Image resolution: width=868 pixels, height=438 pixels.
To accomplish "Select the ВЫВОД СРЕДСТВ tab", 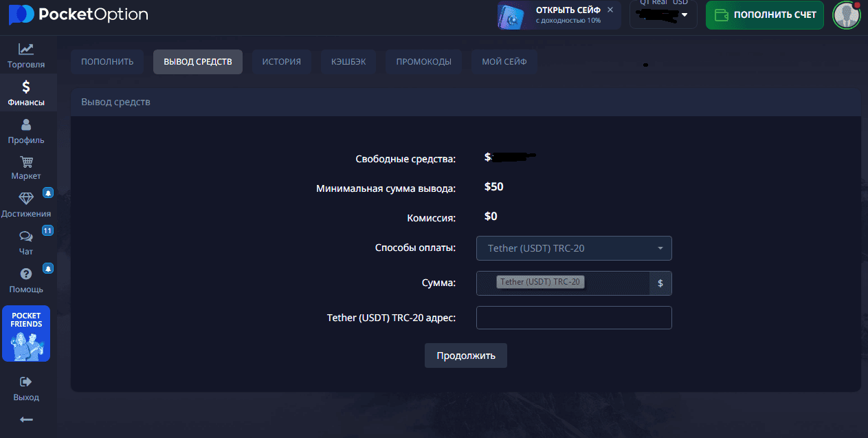I will tap(198, 62).
